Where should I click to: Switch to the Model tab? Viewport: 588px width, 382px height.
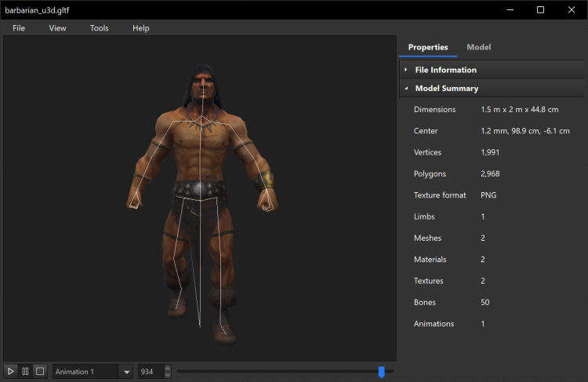(478, 47)
